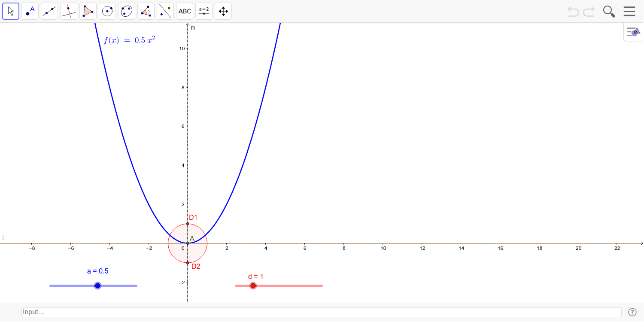Select the Polygon tool
The width and height of the screenshot is (644, 322).
pos(88,11)
